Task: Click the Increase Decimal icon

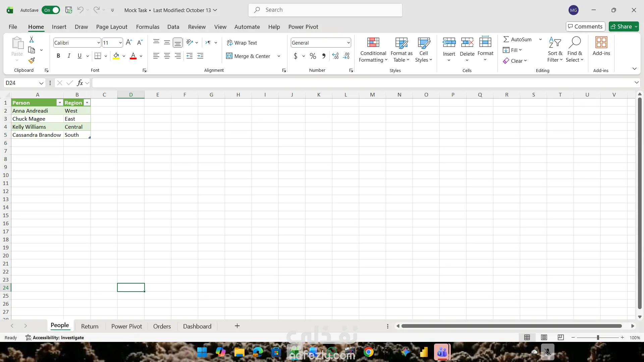Action: tap(335, 56)
